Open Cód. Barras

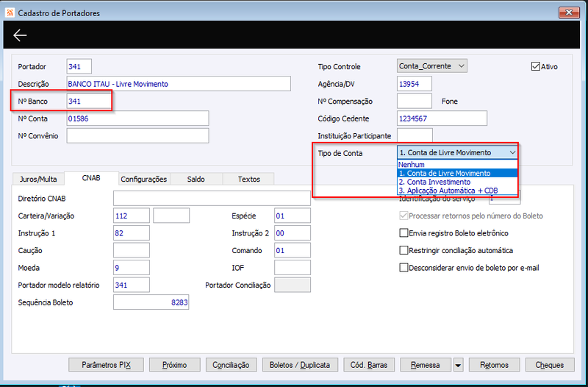369,365
